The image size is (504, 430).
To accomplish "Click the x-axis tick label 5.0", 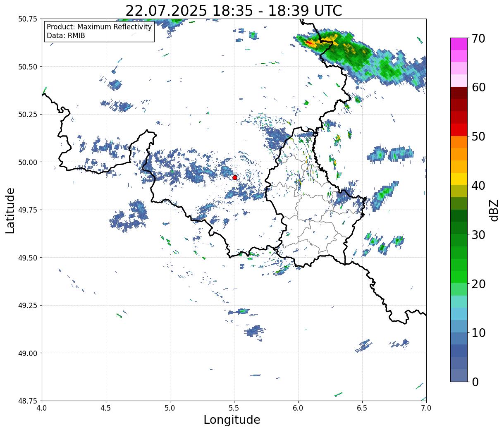I will [170, 408].
